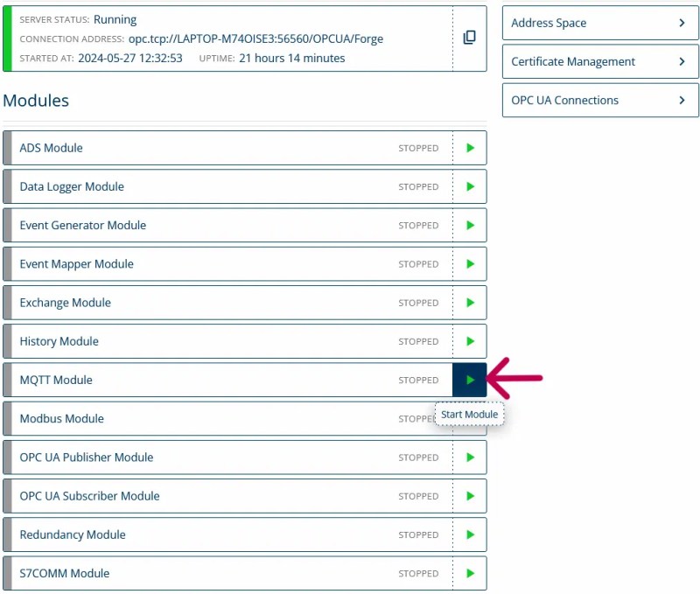Viewport: 700px width, 594px height.
Task: Select the History Module name
Action: (59, 341)
